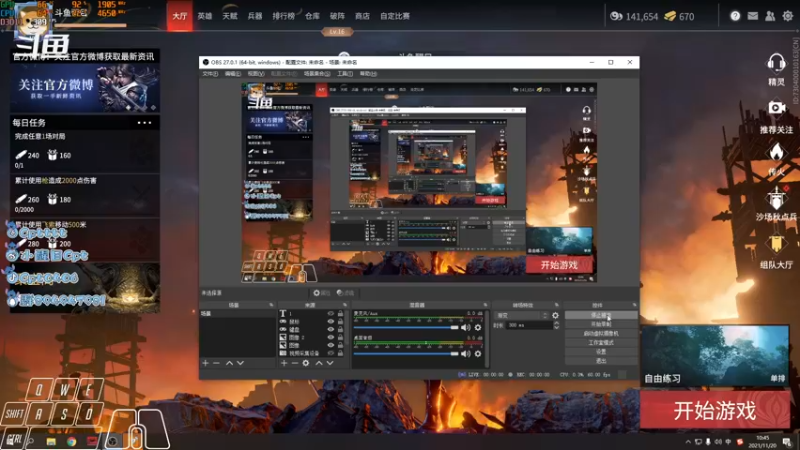Viewport: 800px width, 450px height.
Task: Click the red 开始游戏 button
Action: [x=715, y=411]
